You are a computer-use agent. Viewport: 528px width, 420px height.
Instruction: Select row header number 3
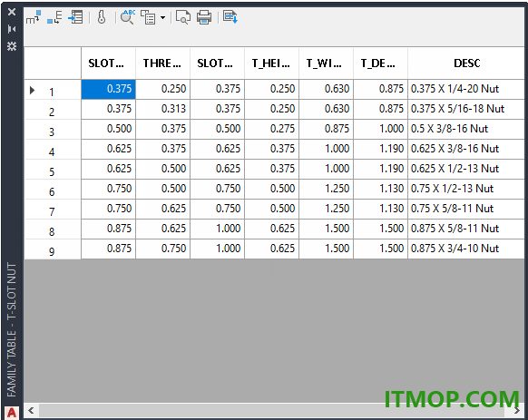coord(53,130)
